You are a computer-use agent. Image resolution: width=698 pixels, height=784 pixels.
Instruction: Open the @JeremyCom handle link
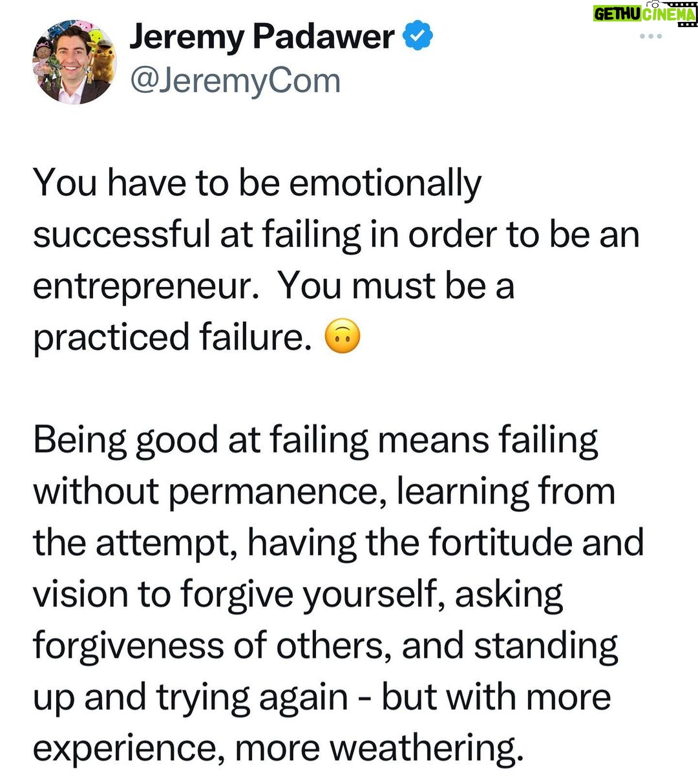click(235, 81)
